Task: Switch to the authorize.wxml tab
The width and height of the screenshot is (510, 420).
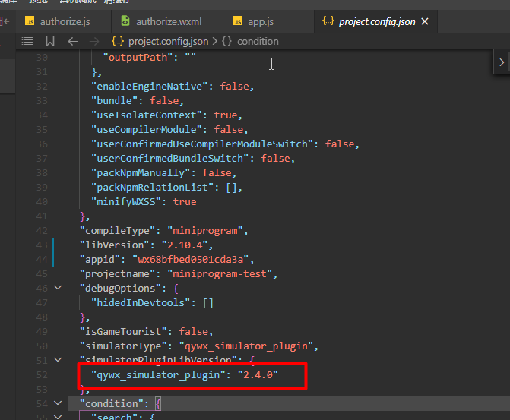Action: pyautogui.click(x=167, y=21)
